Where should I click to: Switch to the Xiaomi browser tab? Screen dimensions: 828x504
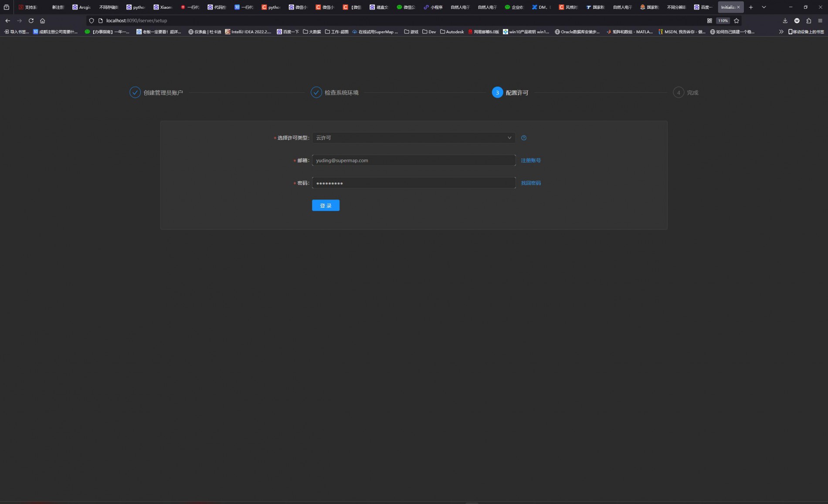tap(163, 7)
